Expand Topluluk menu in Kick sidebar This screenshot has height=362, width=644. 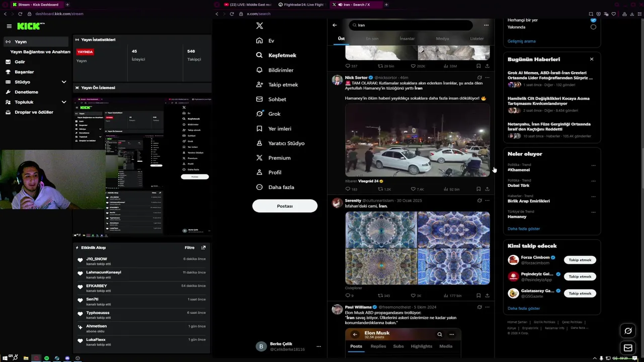(64, 102)
